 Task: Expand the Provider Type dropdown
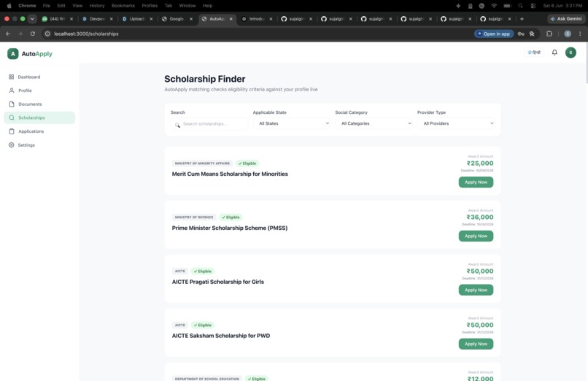456,123
